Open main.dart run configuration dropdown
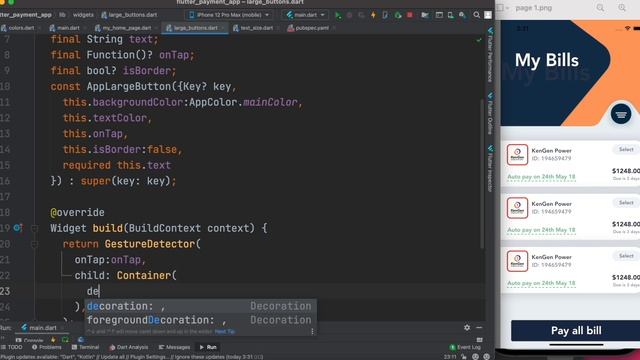The image size is (640, 360). pos(306,15)
